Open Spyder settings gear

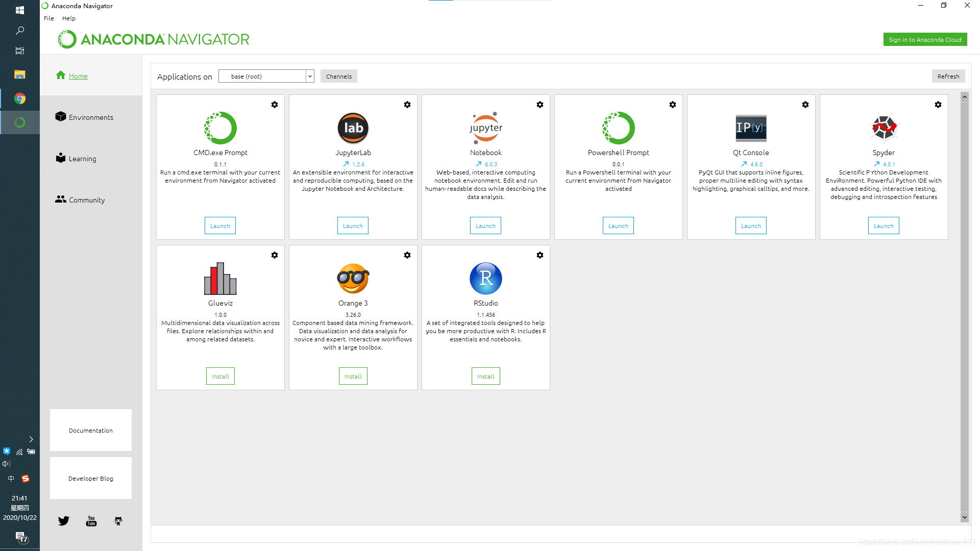(x=938, y=105)
